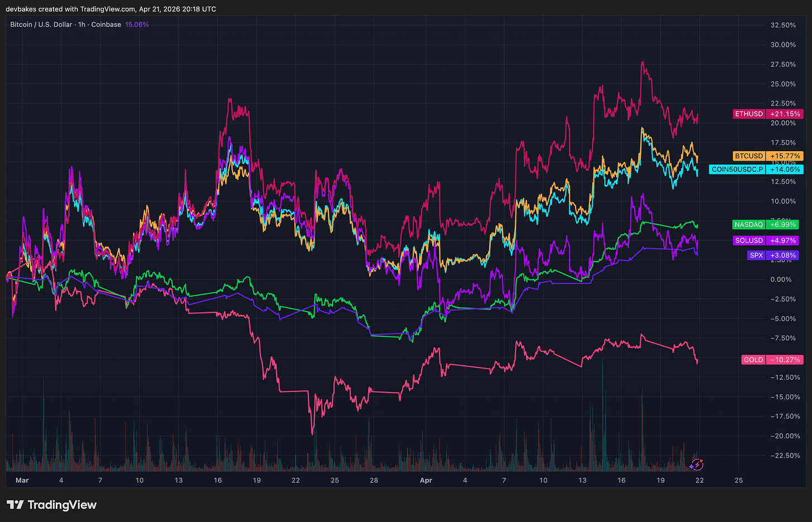Click the −5.00% price scale label
Image resolution: width=812 pixels, height=522 pixels.
point(782,318)
